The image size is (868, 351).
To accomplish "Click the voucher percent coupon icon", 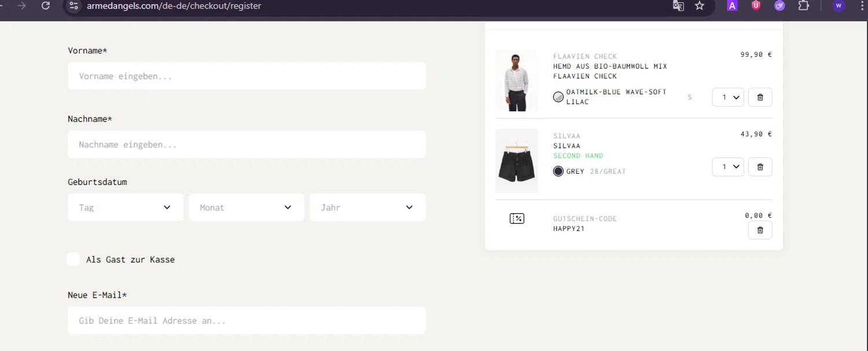I will [x=517, y=218].
